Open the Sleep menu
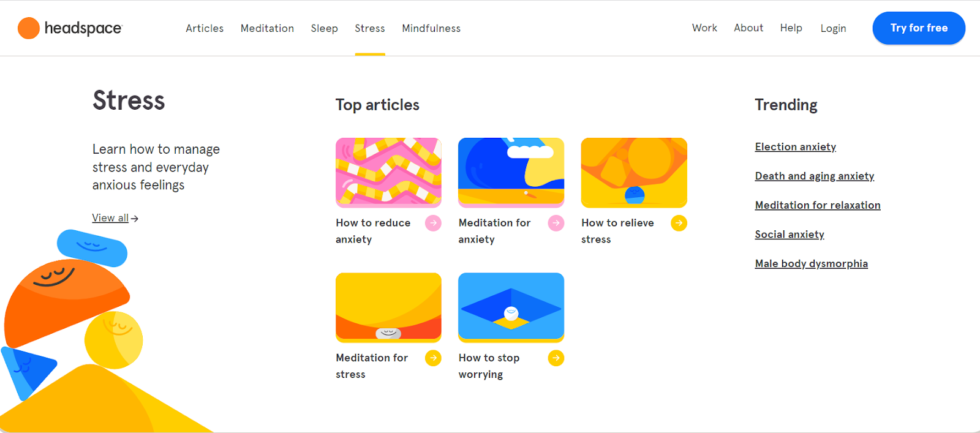 (324, 28)
